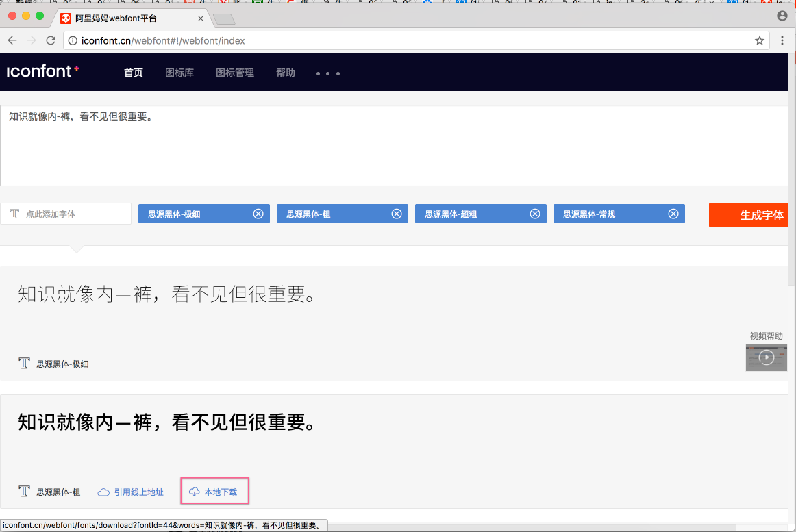
Task: Bookmark this page with the star icon
Action: pyautogui.click(x=760, y=40)
